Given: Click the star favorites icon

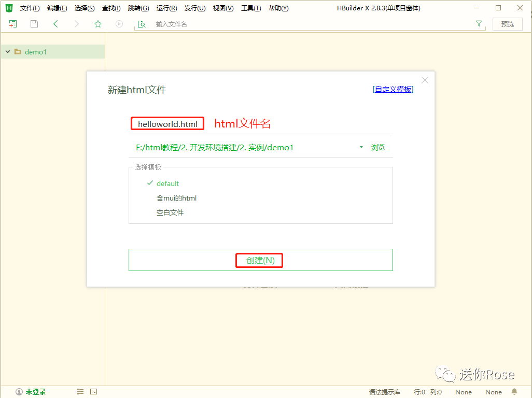Looking at the screenshot, I should [x=97, y=24].
